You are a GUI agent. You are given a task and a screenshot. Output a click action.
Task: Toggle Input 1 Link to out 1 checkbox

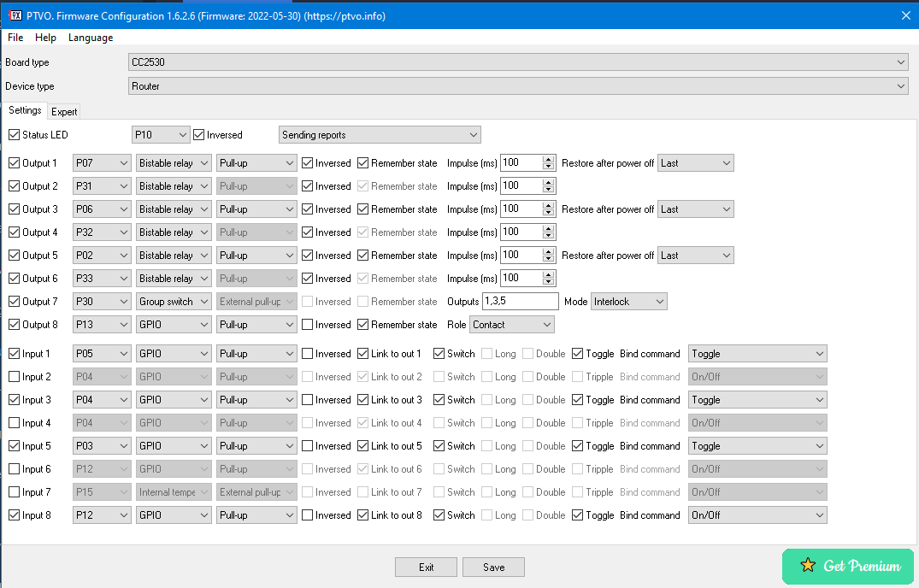click(x=362, y=354)
